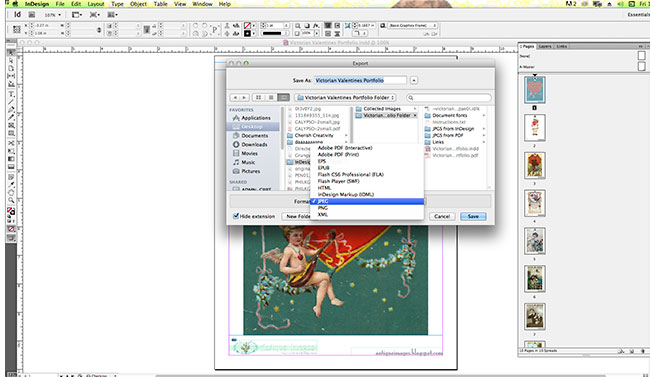
Task: Switch to the Layers panel tab
Action: (545, 46)
